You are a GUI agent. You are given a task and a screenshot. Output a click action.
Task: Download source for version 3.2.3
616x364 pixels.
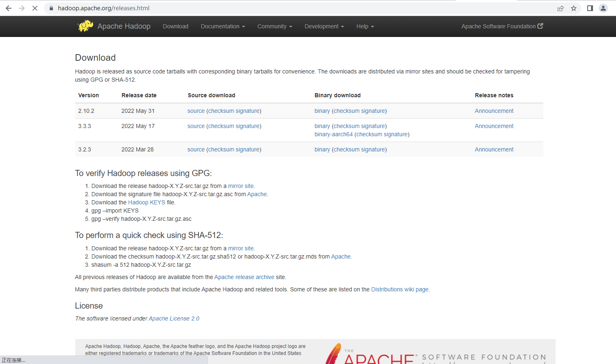tap(196, 149)
